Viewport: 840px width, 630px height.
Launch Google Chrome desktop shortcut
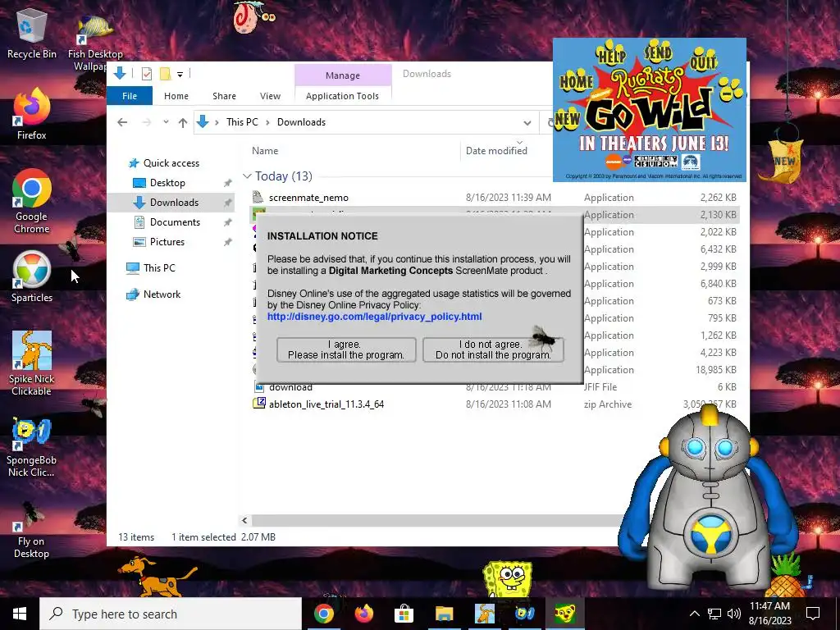32,201
